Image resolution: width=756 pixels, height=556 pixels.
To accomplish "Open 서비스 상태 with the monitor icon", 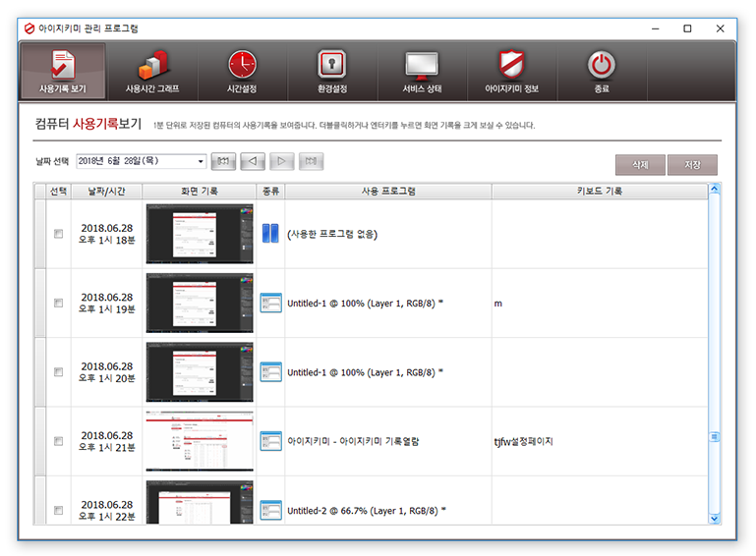I will tap(422, 72).
